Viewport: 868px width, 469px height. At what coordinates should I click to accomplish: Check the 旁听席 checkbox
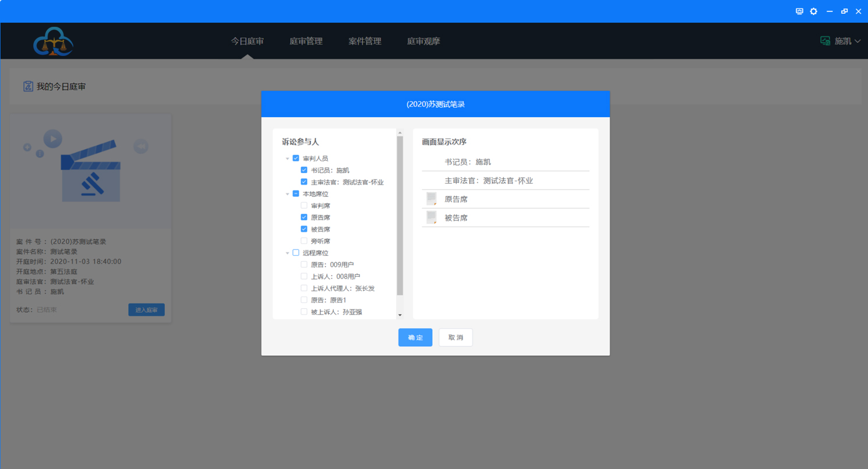pyautogui.click(x=304, y=241)
